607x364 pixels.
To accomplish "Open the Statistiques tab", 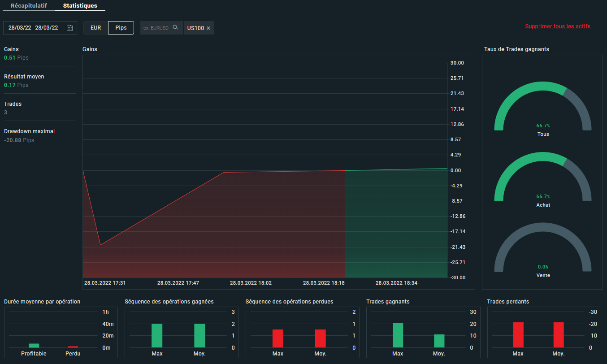I will tap(80, 5).
